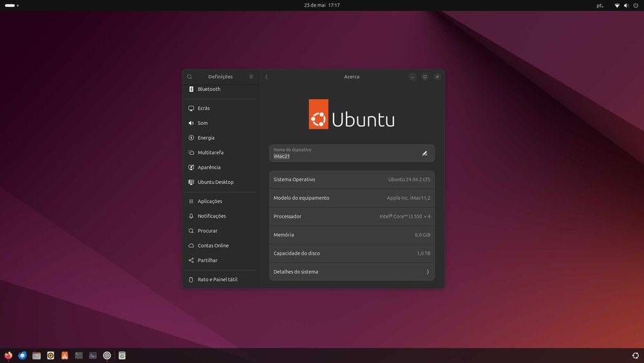Go back using the Acerca header chevron

pyautogui.click(x=267, y=77)
